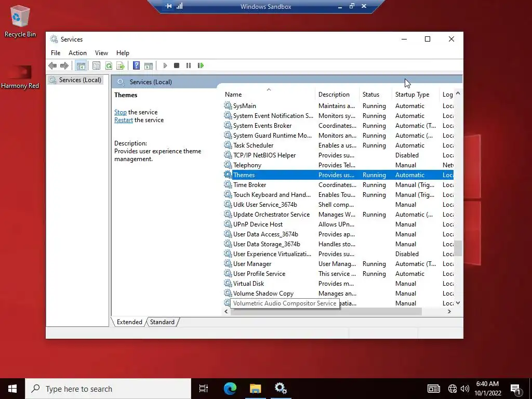532x399 pixels.
Task: Click the Export List toolbar icon
Action: tap(121, 65)
